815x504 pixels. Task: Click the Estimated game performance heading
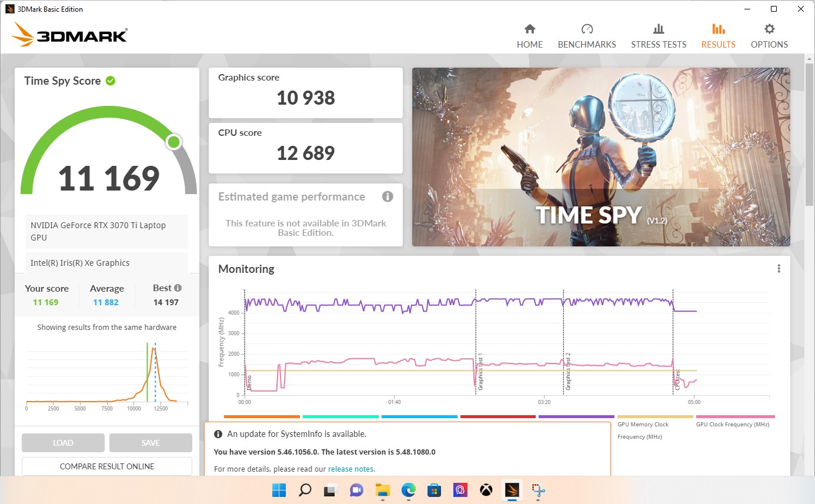[292, 196]
